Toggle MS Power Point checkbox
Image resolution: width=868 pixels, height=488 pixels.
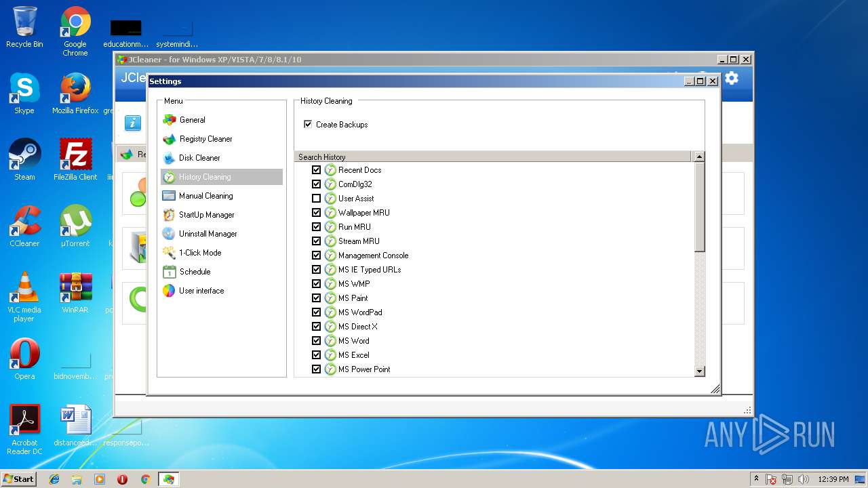316,369
